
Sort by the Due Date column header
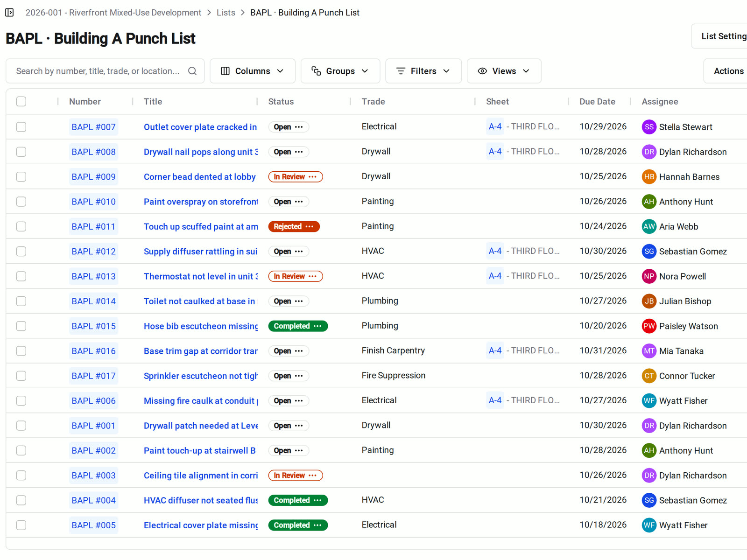[597, 101]
